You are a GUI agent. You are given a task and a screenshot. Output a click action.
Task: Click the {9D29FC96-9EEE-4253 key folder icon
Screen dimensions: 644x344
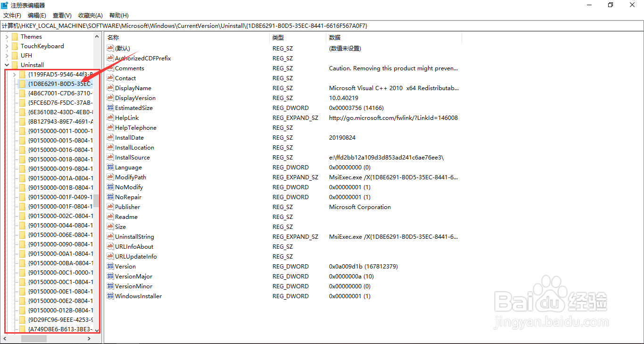tap(22, 319)
